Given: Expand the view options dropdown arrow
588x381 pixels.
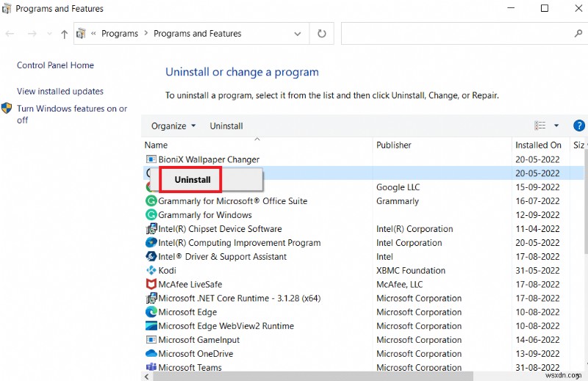Looking at the screenshot, I should coord(556,126).
